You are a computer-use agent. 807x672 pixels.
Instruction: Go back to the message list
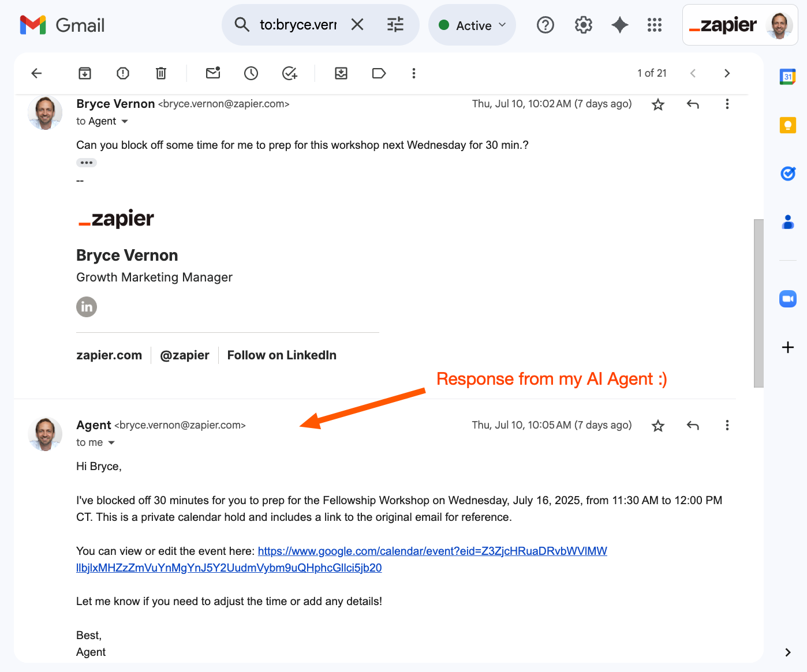tap(36, 73)
